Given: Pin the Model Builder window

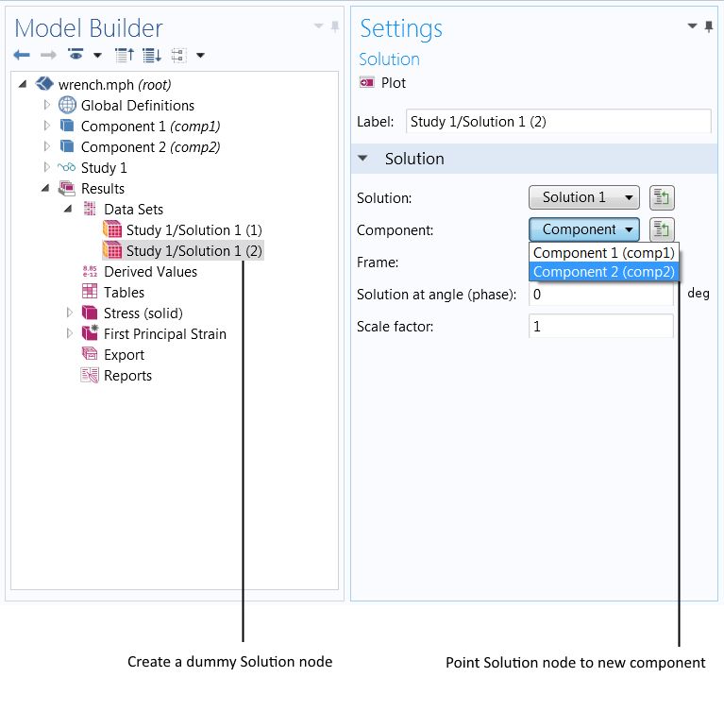Looking at the screenshot, I should (334, 26).
